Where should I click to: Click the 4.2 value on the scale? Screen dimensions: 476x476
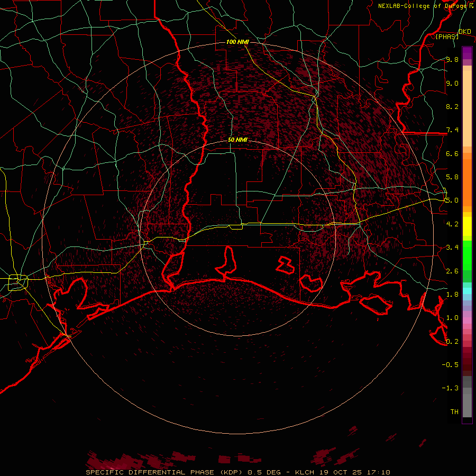click(452, 224)
